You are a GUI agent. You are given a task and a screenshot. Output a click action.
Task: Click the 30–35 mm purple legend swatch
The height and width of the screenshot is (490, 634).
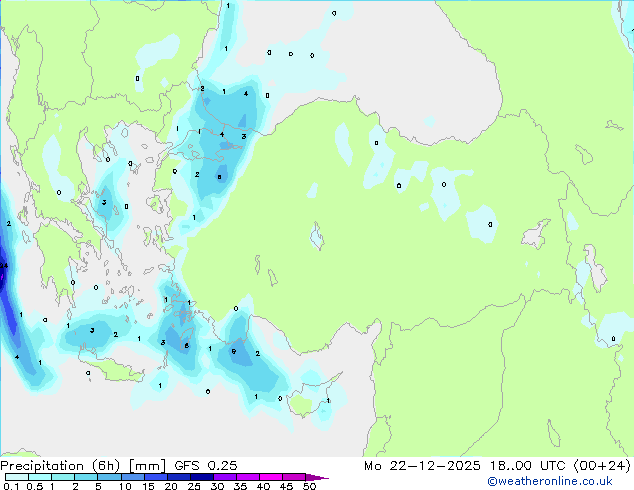tap(224, 477)
